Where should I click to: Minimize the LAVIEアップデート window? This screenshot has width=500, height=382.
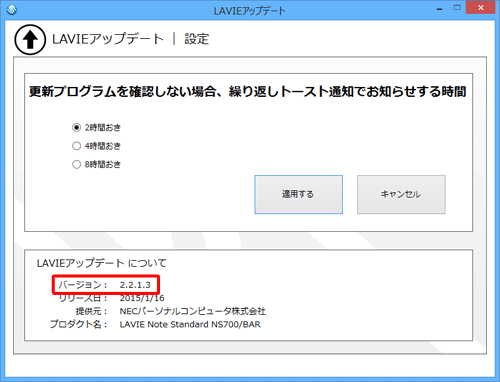440,9
